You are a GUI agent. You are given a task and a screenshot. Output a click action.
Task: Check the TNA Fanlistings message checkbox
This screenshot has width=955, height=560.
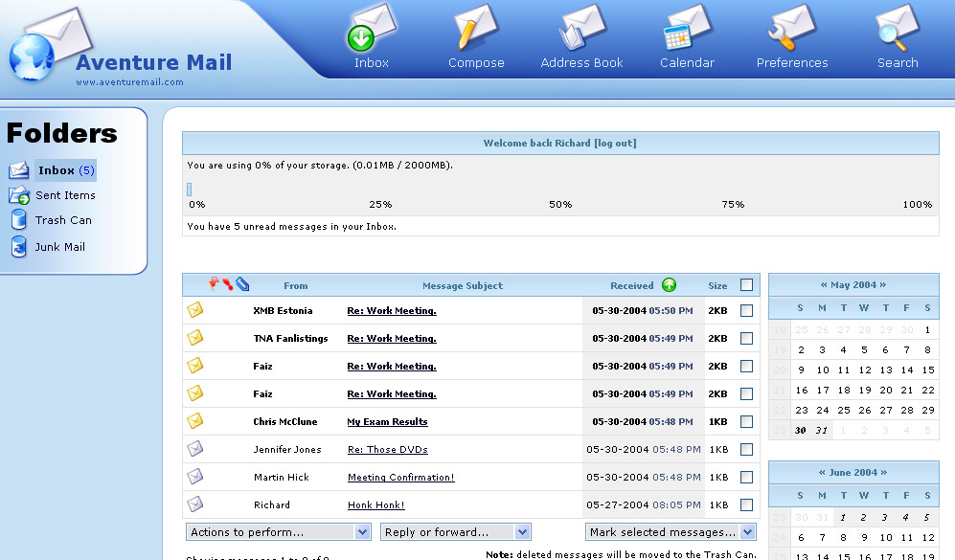pyautogui.click(x=746, y=339)
